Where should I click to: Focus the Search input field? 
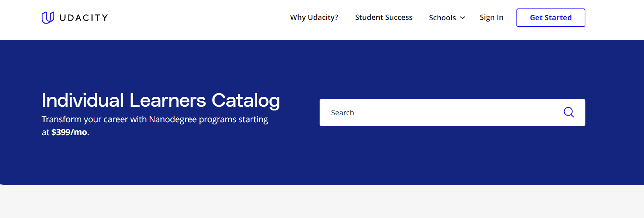click(x=442, y=113)
